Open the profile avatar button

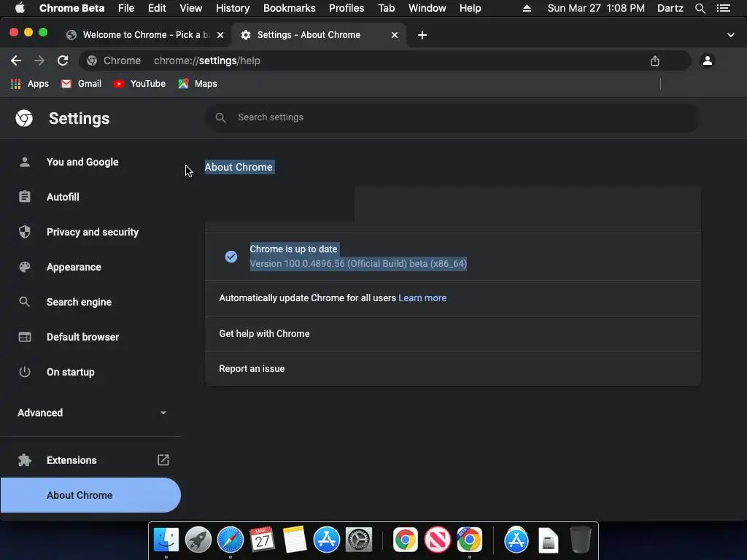pyautogui.click(x=708, y=61)
